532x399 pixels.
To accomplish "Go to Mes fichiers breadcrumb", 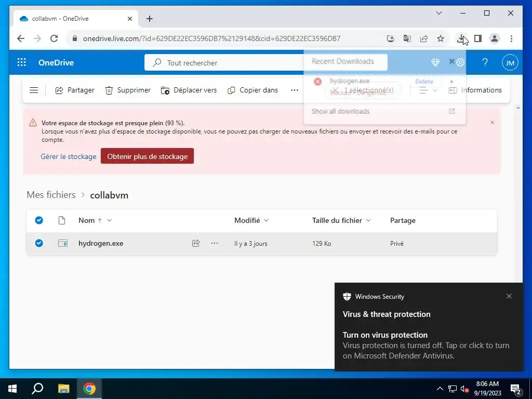I will pyautogui.click(x=51, y=195).
